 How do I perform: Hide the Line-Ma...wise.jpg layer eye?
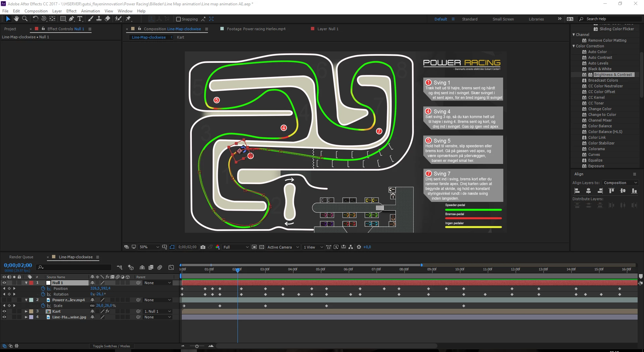4,317
